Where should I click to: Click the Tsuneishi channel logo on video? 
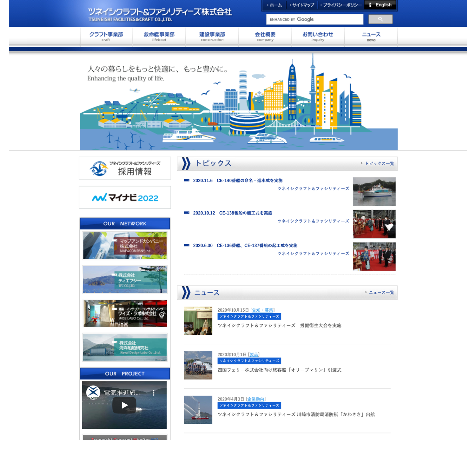(x=93, y=393)
